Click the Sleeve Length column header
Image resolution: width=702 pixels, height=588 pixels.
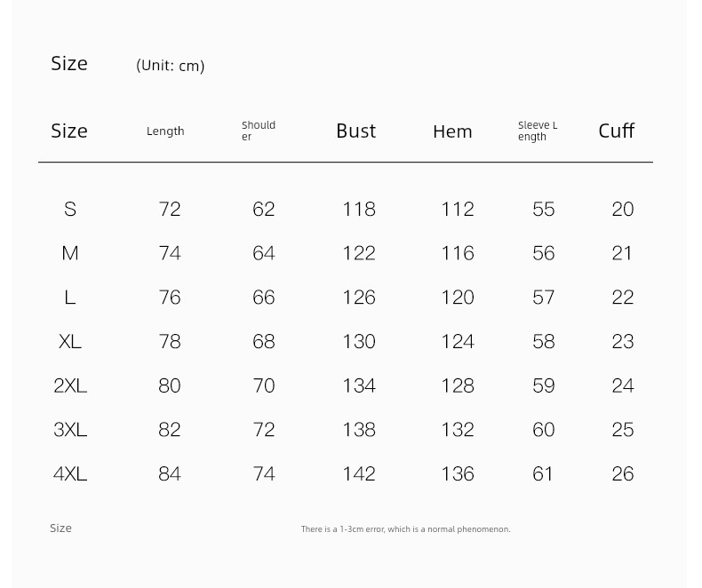tap(538, 131)
